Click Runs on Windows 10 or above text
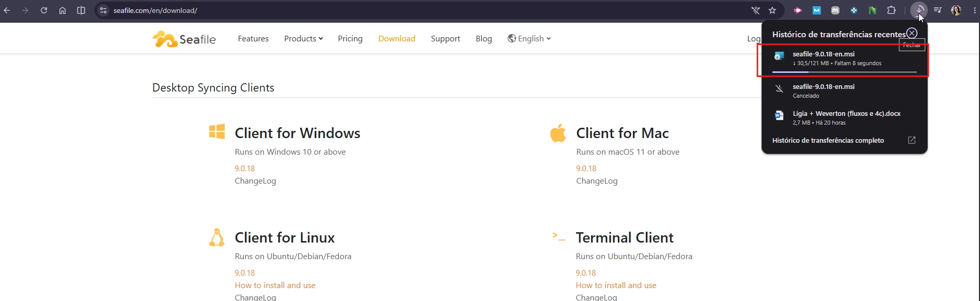 coord(290,152)
